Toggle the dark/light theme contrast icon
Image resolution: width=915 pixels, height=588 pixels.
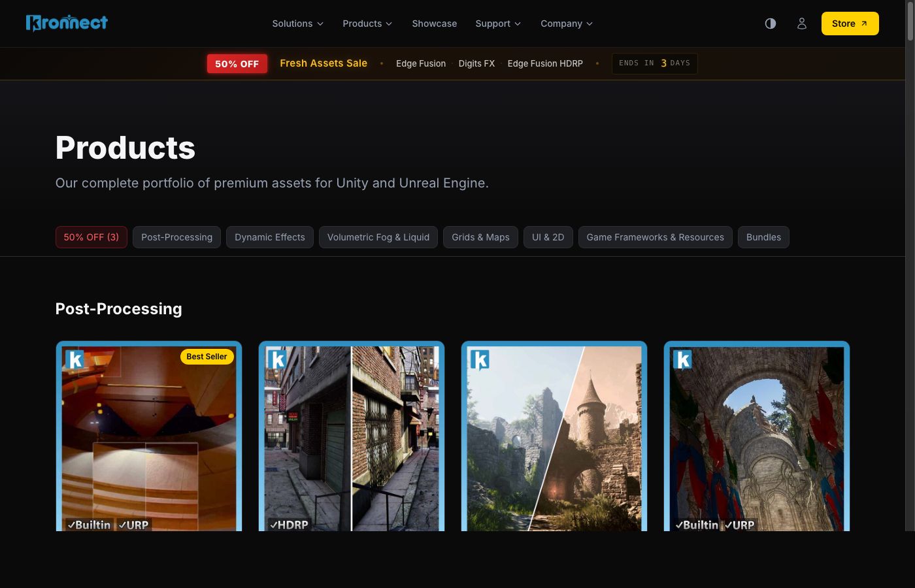tap(770, 24)
